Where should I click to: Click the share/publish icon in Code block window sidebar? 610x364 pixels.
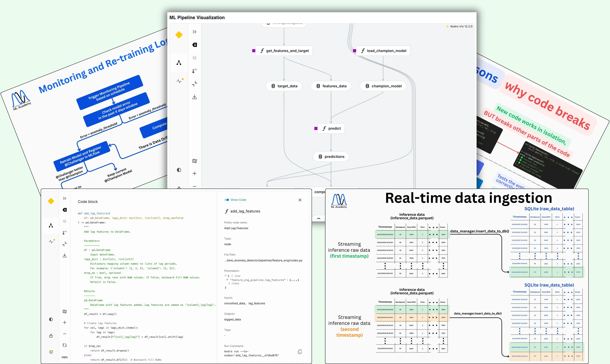51,336
